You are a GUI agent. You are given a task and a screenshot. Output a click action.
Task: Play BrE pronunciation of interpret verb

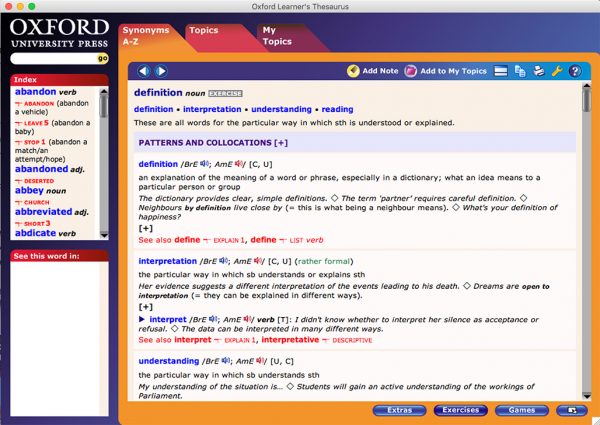point(213,319)
